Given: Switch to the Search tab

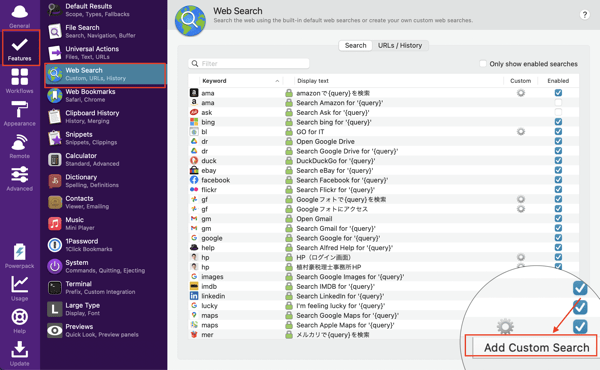Looking at the screenshot, I should (x=355, y=46).
